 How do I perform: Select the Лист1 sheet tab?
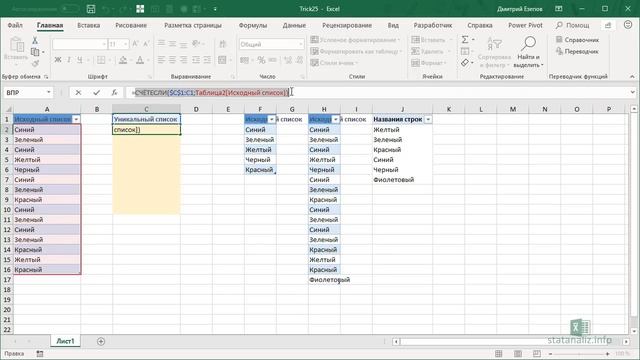pos(65,341)
